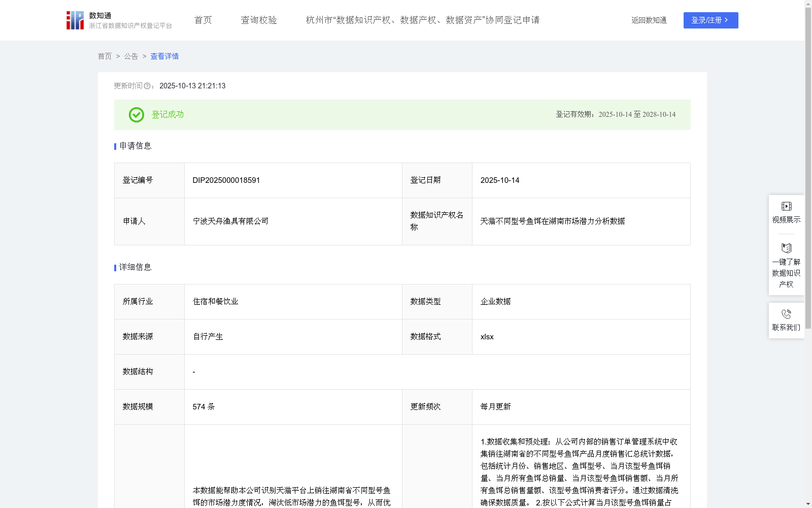Navigate to 公告 via breadcrumb
Image resolution: width=812 pixels, height=508 pixels.
tap(131, 56)
